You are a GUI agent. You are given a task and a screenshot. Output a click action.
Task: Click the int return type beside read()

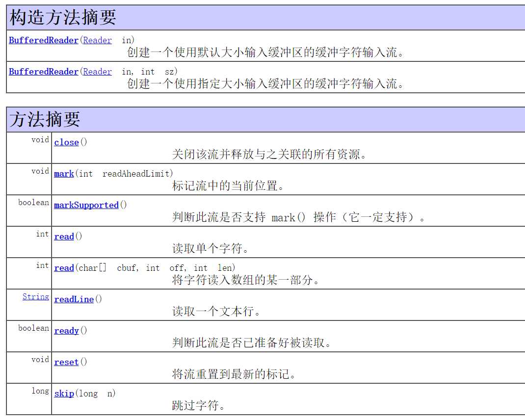(43, 234)
